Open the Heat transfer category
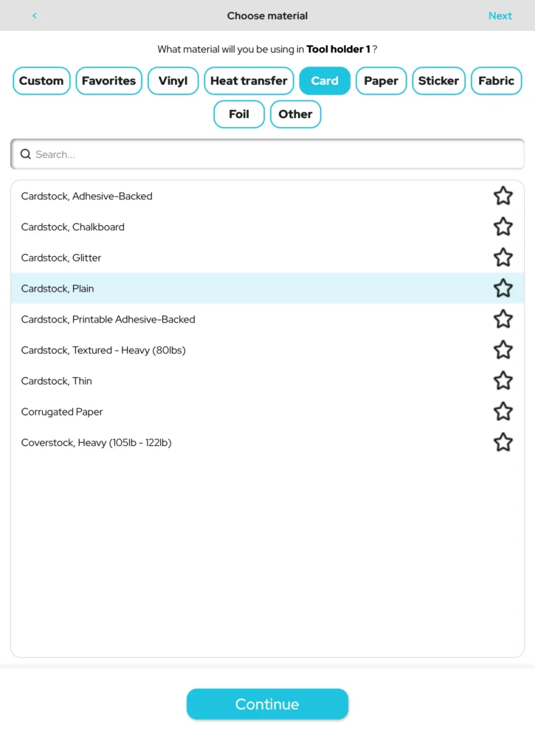 pyautogui.click(x=249, y=81)
